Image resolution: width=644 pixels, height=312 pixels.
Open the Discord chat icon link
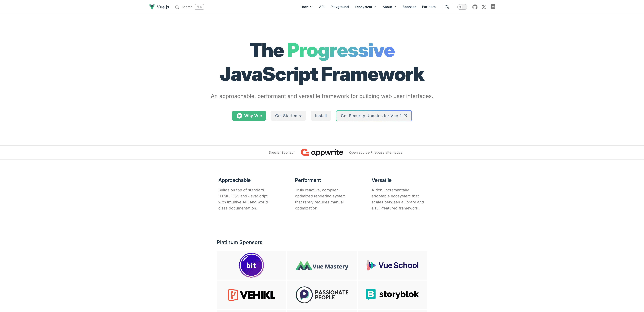coord(493,7)
